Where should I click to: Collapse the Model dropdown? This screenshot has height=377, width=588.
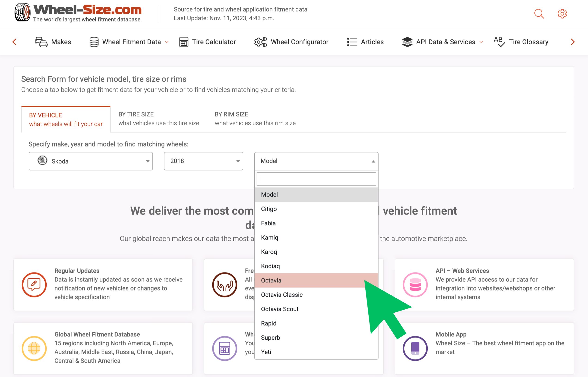click(x=316, y=161)
